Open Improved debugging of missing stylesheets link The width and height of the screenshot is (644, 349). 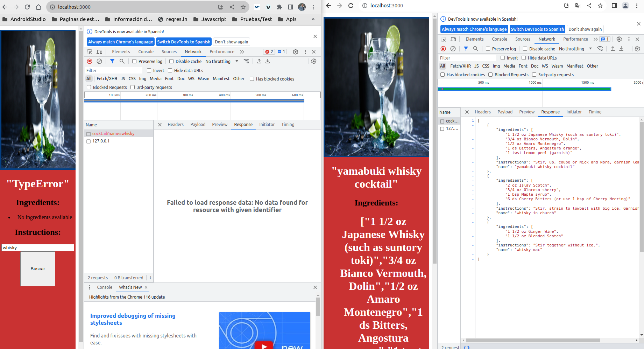point(133,319)
